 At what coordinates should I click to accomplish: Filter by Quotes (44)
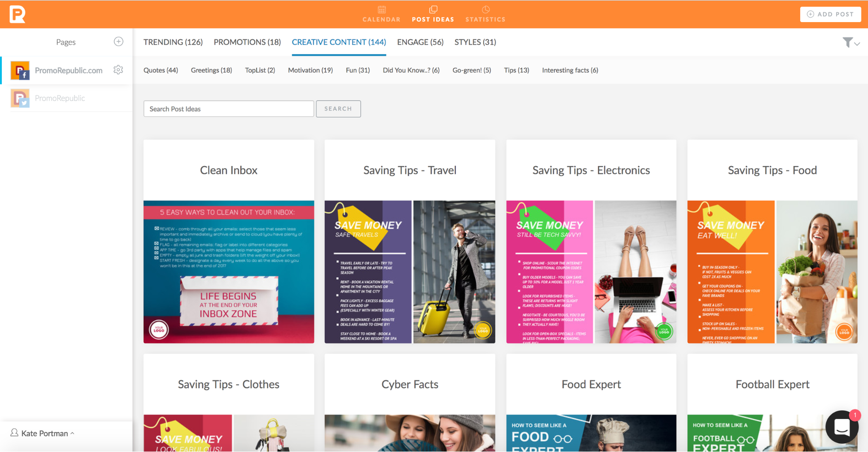coord(161,70)
